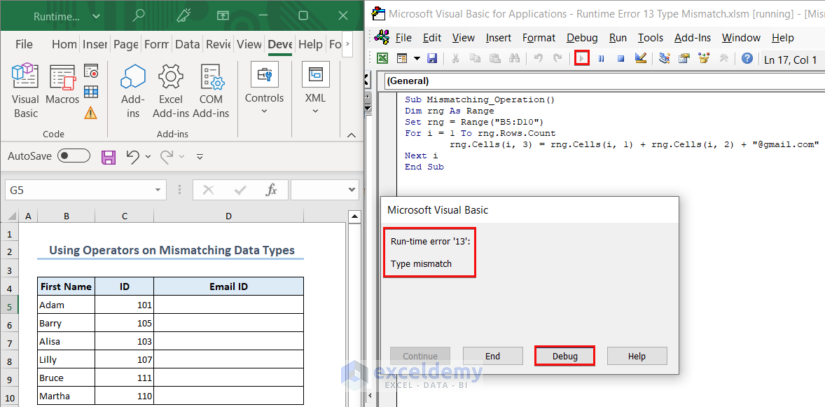
Task: Click Copy icon in VBA toolbar
Action: tap(475, 58)
